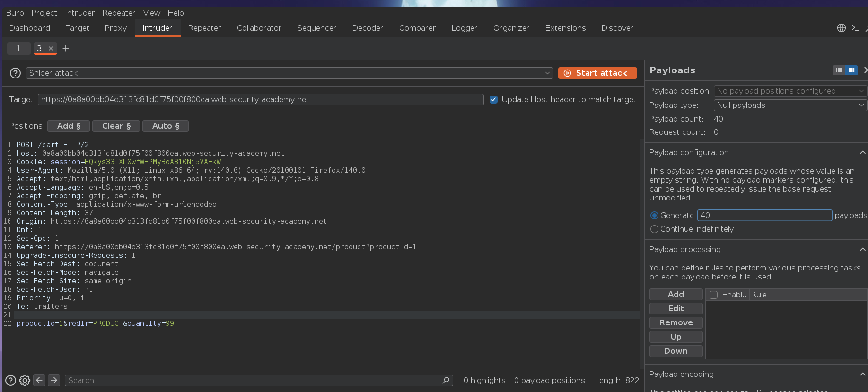Viewport: 868px width, 392px height.
Task: Click the Referer header line
Action: (x=216, y=247)
